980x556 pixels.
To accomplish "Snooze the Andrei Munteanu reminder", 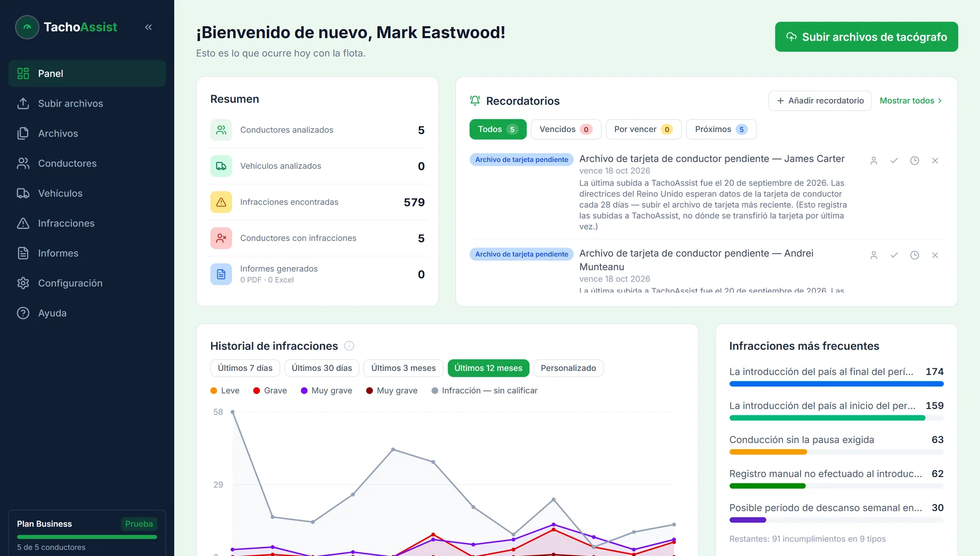I will pos(914,255).
